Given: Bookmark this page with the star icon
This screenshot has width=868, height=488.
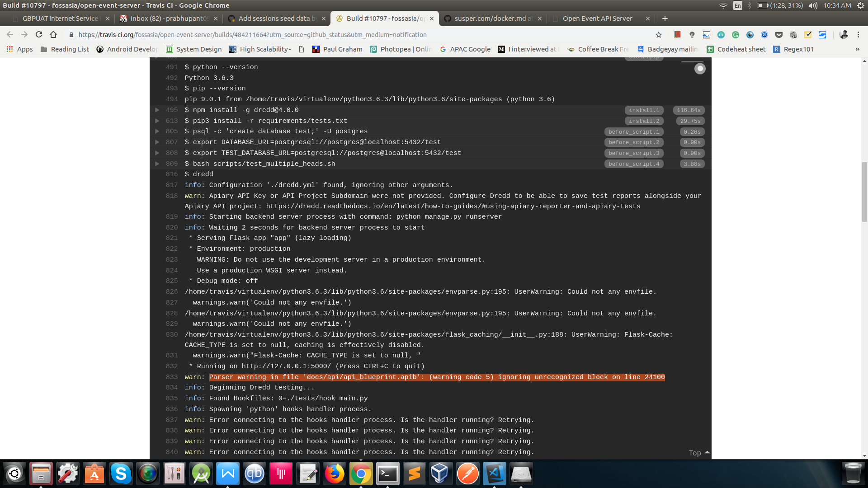Looking at the screenshot, I should point(659,35).
